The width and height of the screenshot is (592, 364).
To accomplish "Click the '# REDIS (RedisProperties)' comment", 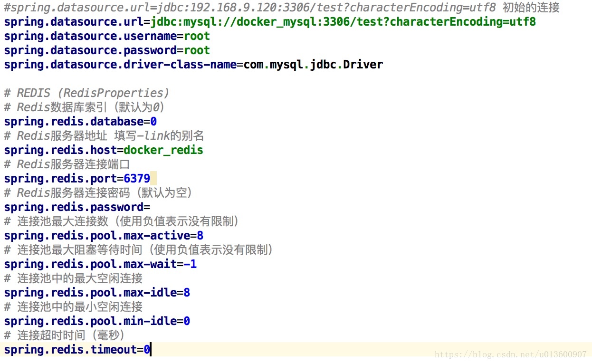I will coord(86,93).
